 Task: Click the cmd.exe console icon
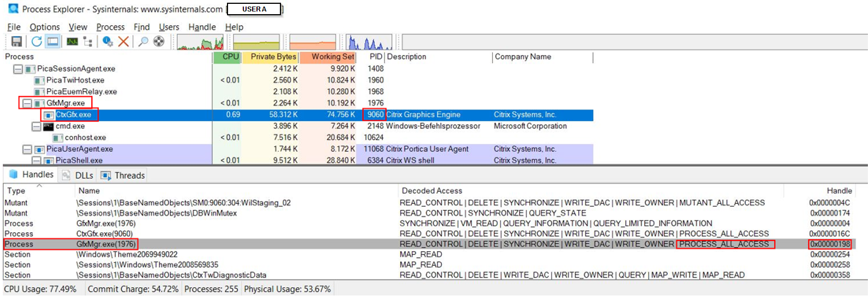pyautogui.click(x=49, y=126)
